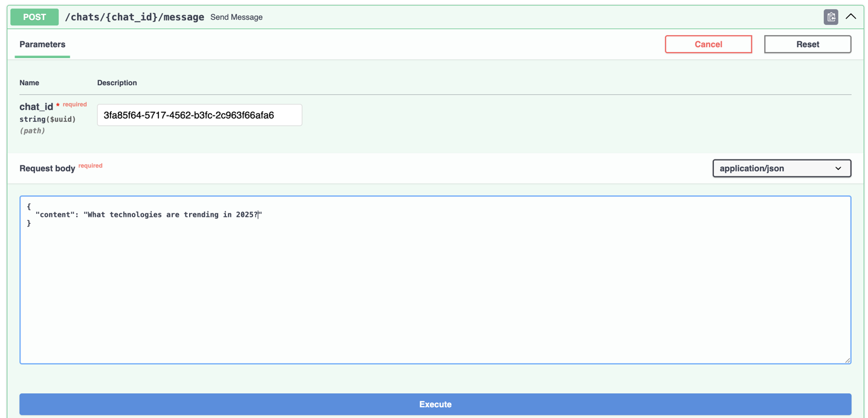Copy the endpoint path with the clipboard icon
Viewport: 868px width, 418px height.
click(831, 17)
